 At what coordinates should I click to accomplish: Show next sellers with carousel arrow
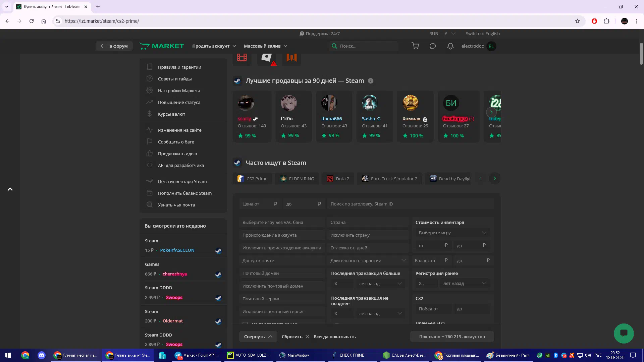tap(491, 112)
